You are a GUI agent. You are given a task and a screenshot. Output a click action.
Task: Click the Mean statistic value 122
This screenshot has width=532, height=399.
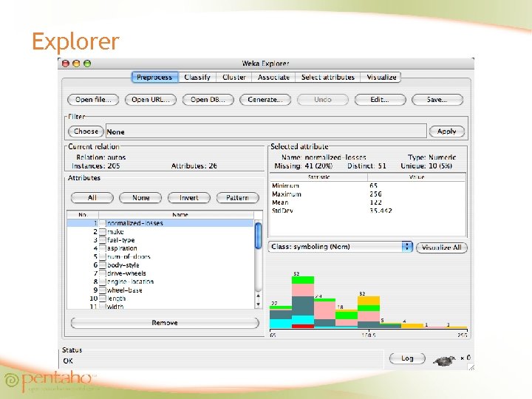click(375, 202)
